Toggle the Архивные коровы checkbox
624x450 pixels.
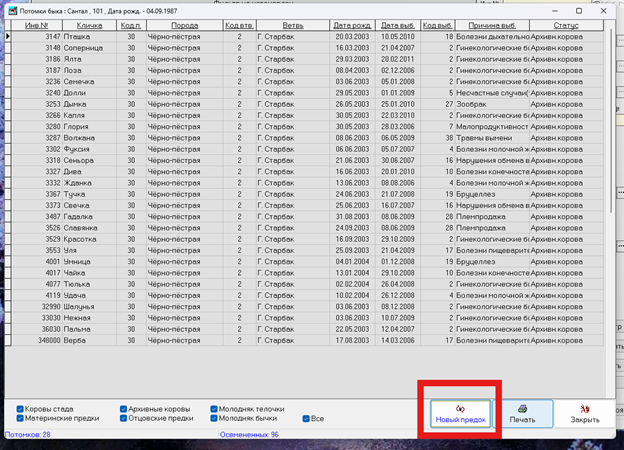(123, 409)
